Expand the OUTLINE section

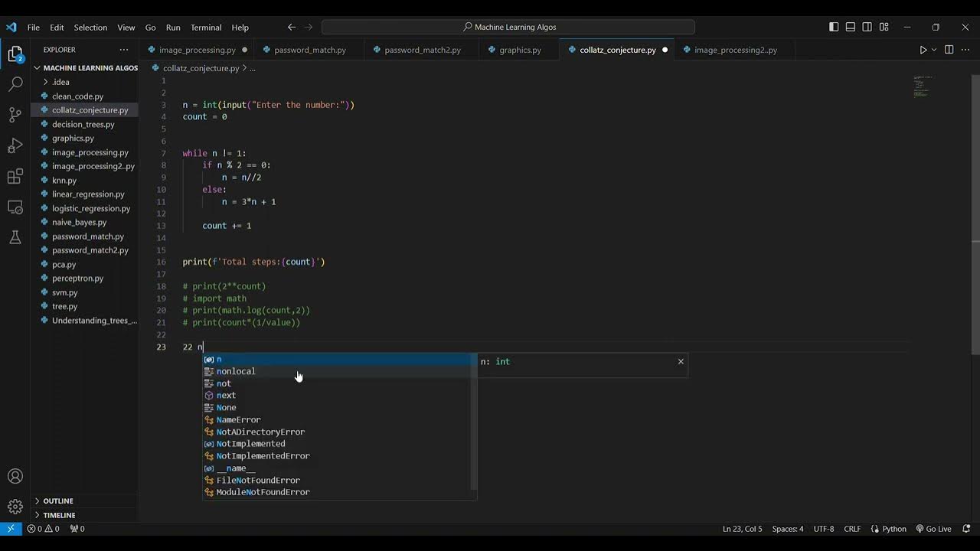84,500
